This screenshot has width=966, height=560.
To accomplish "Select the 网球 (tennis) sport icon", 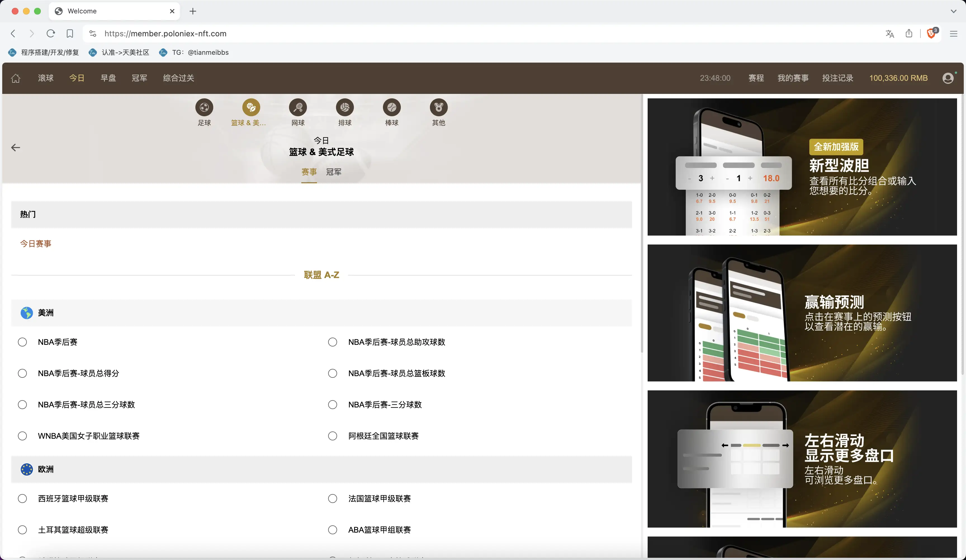I will pos(298,107).
